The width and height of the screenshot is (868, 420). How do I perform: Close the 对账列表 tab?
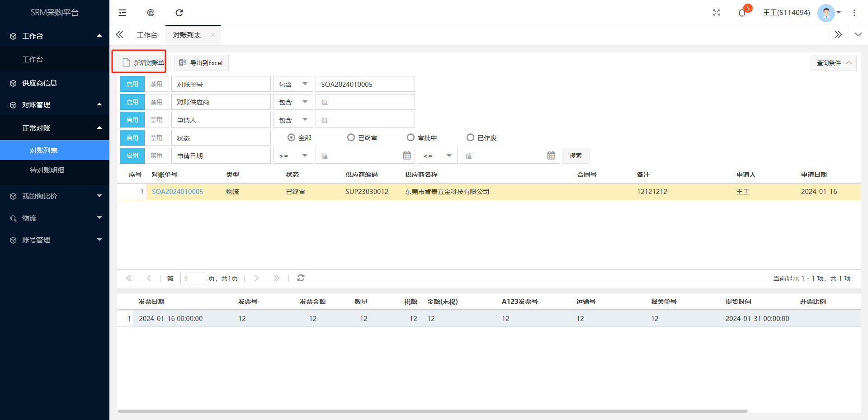pyautogui.click(x=212, y=35)
